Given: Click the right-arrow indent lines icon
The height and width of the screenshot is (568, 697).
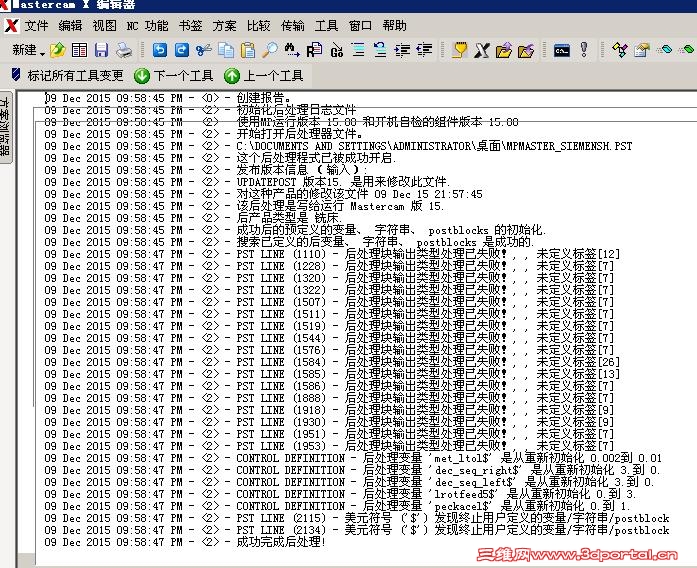Looking at the screenshot, I should [402, 50].
